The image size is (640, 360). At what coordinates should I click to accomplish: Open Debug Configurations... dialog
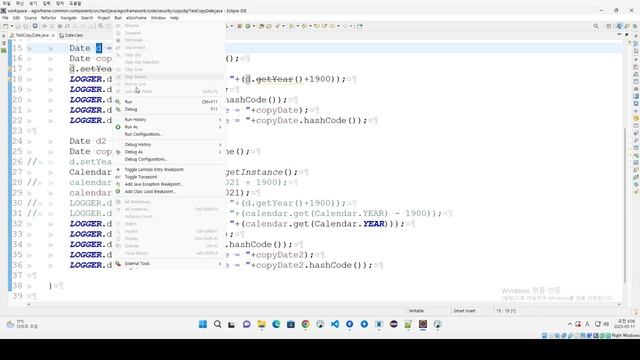(146, 159)
